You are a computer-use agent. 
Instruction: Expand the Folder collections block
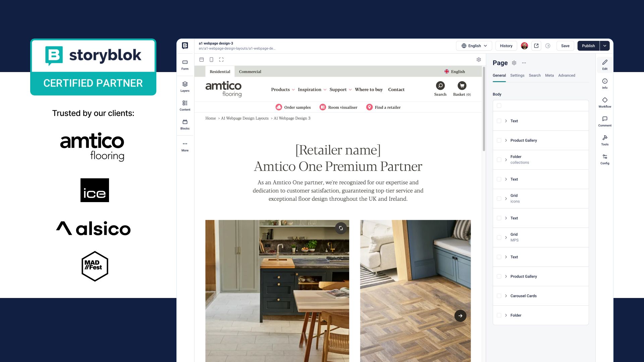pos(506,160)
